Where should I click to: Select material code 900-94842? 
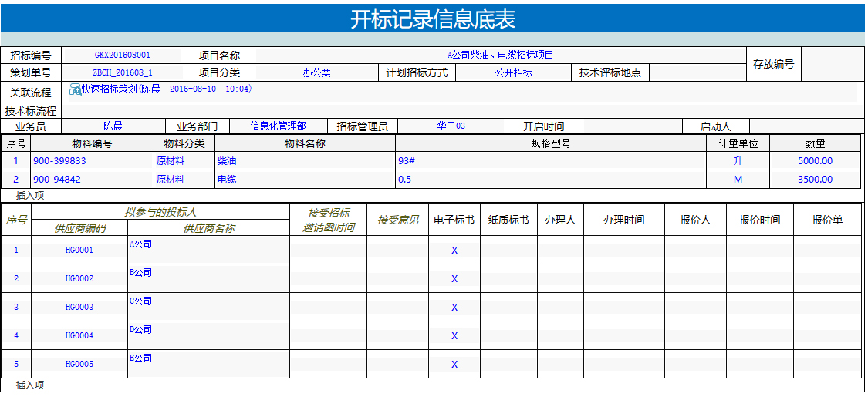pyautogui.click(x=57, y=179)
